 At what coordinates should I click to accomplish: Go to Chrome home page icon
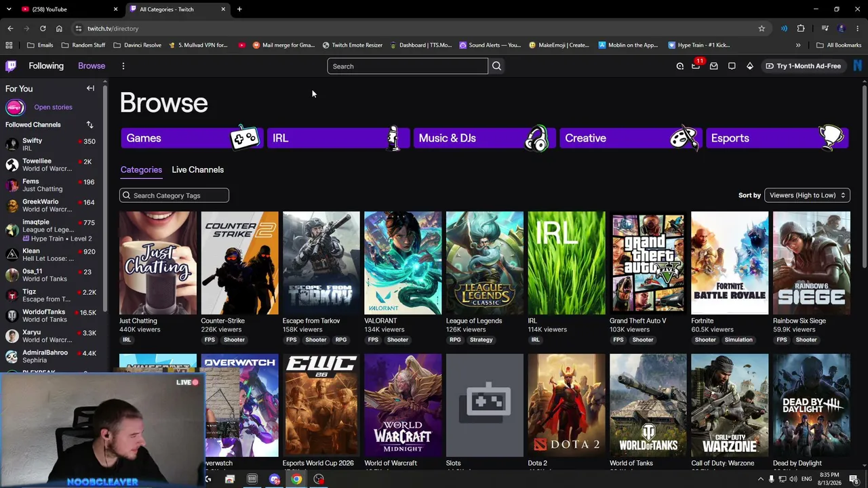click(x=59, y=28)
